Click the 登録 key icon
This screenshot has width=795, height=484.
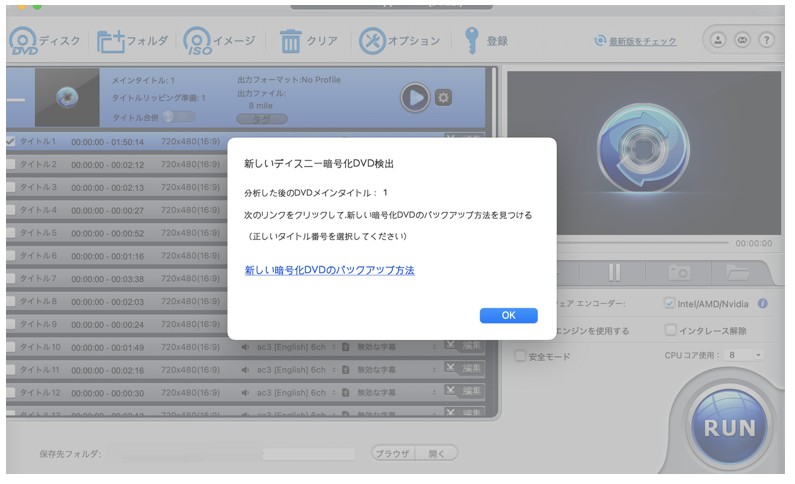(471, 41)
